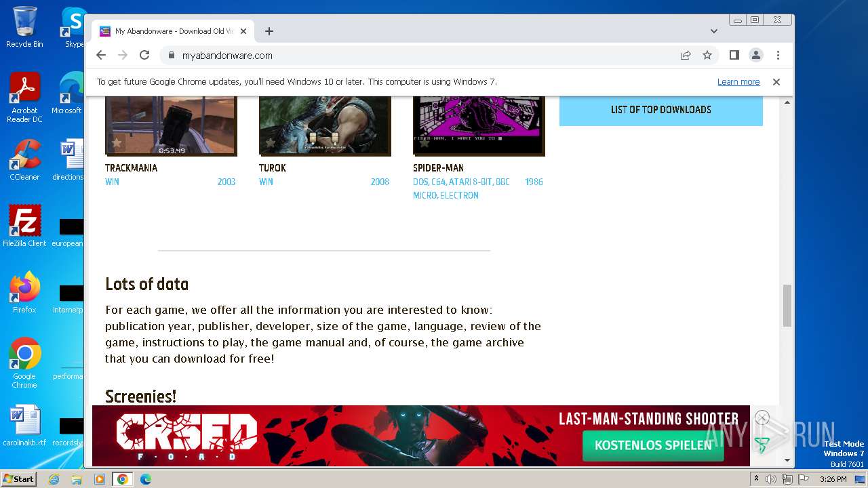Screen dimensions: 868x488
Task: Open the Chrome profile menu
Action: pos(755,56)
